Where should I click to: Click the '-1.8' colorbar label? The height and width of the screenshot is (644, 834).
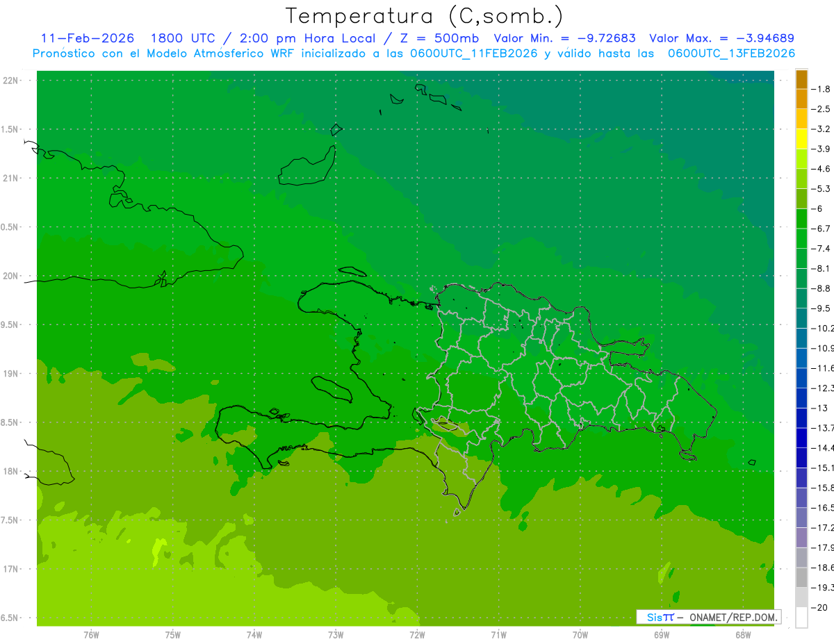tap(821, 89)
